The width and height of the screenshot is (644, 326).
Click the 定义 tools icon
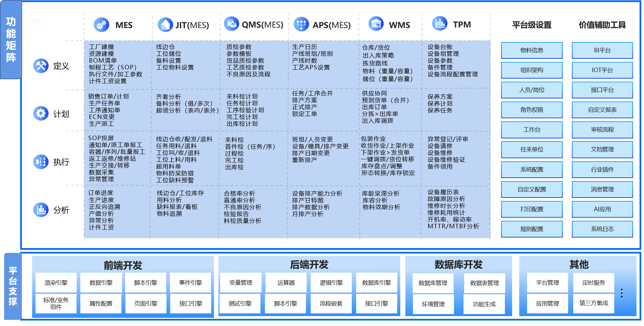[41, 66]
